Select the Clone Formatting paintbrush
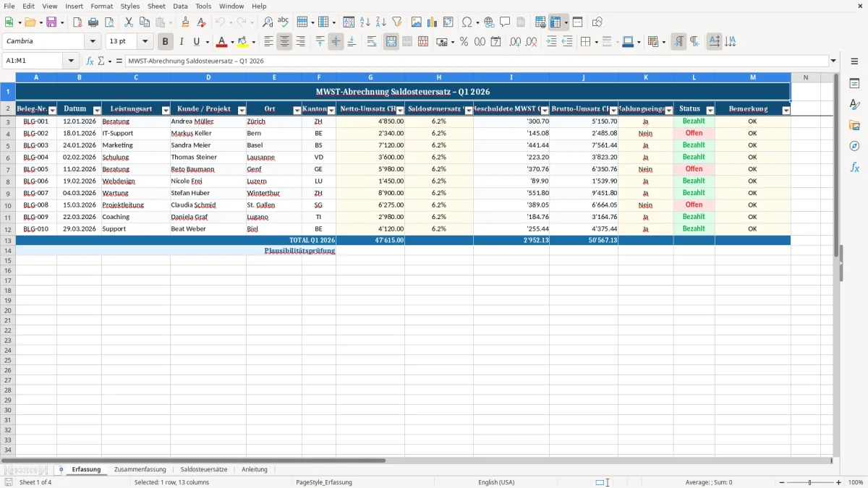 [186, 22]
